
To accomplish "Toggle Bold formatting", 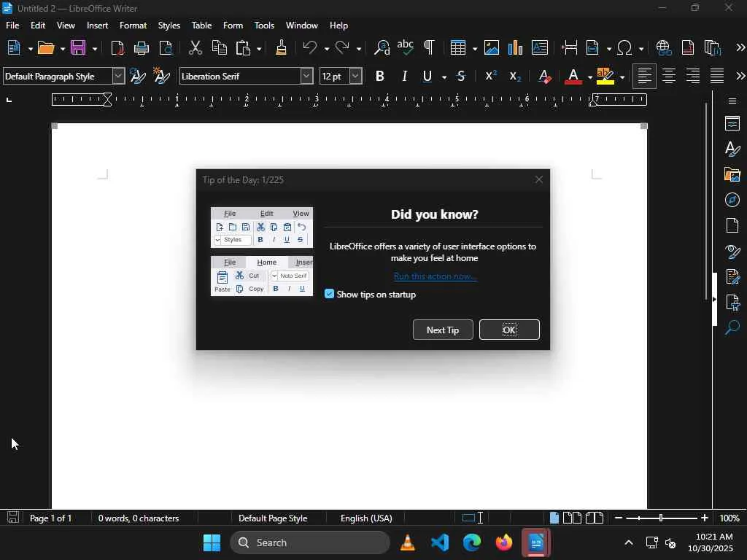I will pyautogui.click(x=379, y=76).
